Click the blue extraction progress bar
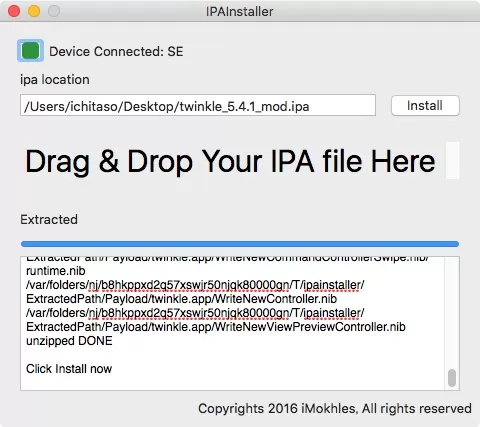 240,244
